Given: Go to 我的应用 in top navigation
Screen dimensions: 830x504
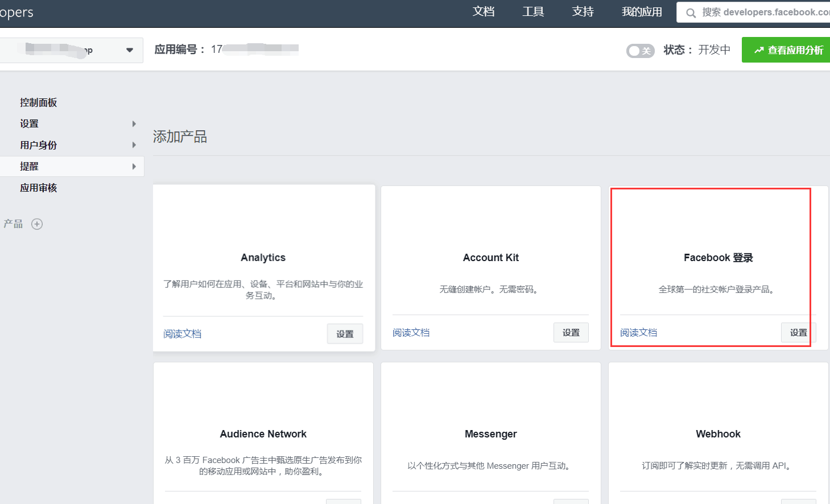Looking at the screenshot, I should click(642, 12).
